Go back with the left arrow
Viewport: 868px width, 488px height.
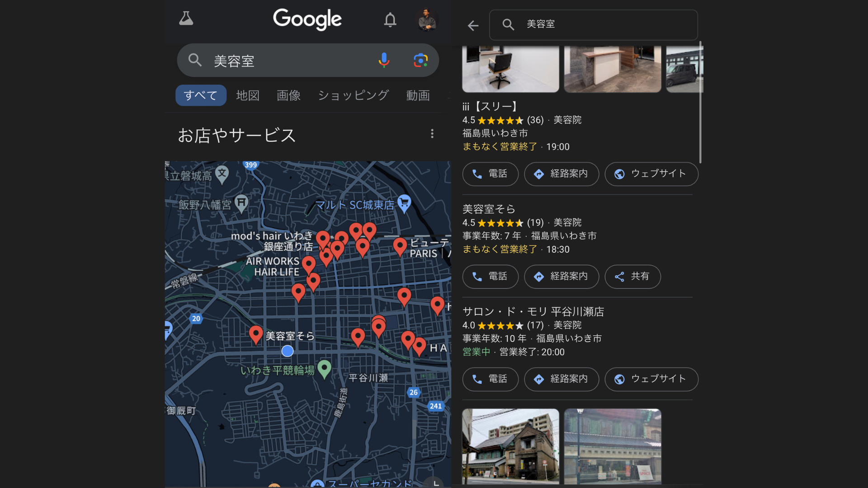(473, 26)
